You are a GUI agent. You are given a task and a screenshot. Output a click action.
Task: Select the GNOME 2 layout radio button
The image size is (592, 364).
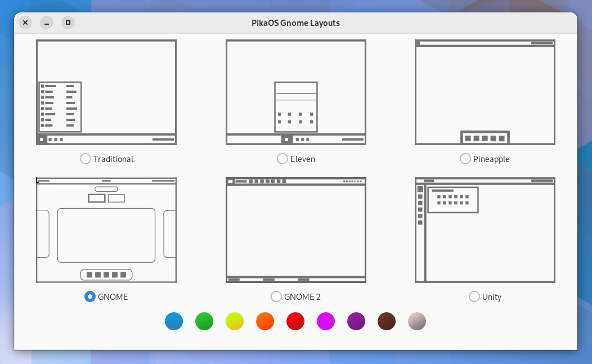point(276,296)
